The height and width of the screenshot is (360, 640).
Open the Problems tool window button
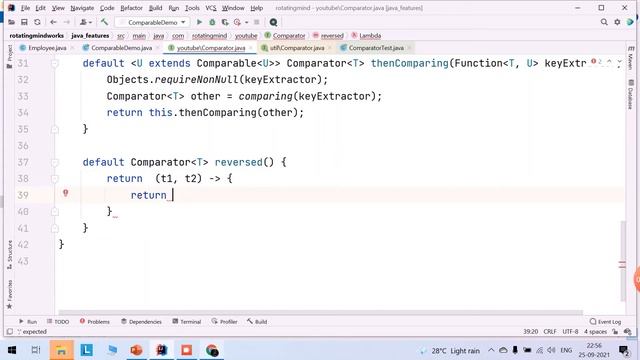pos(95,322)
